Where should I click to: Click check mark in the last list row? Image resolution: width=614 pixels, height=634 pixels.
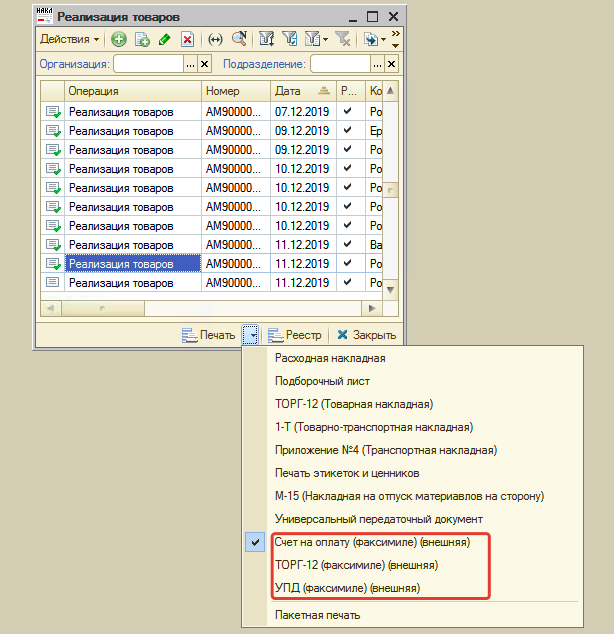(347, 281)
